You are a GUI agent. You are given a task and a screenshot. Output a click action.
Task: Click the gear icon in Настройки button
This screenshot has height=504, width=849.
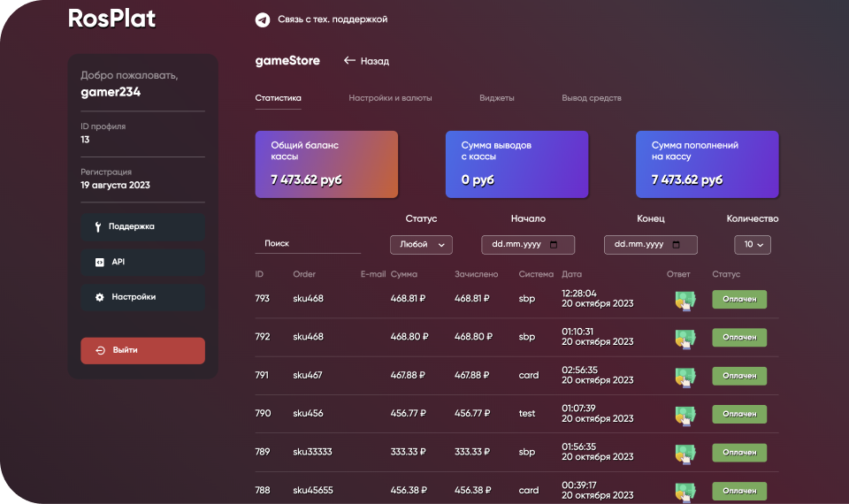pos(99,297)
